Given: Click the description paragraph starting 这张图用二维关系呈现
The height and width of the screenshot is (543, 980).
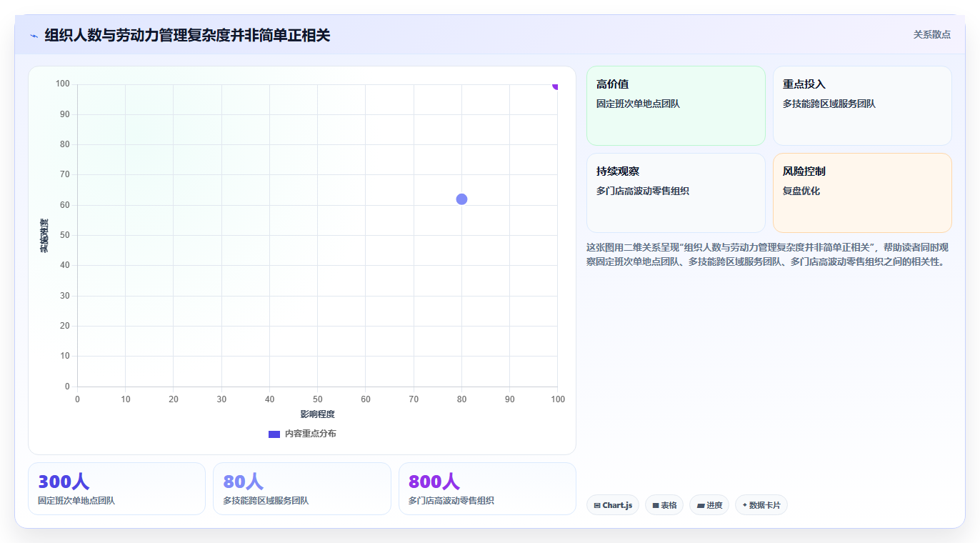Looking at the screenshot, I should coord(768,254).
